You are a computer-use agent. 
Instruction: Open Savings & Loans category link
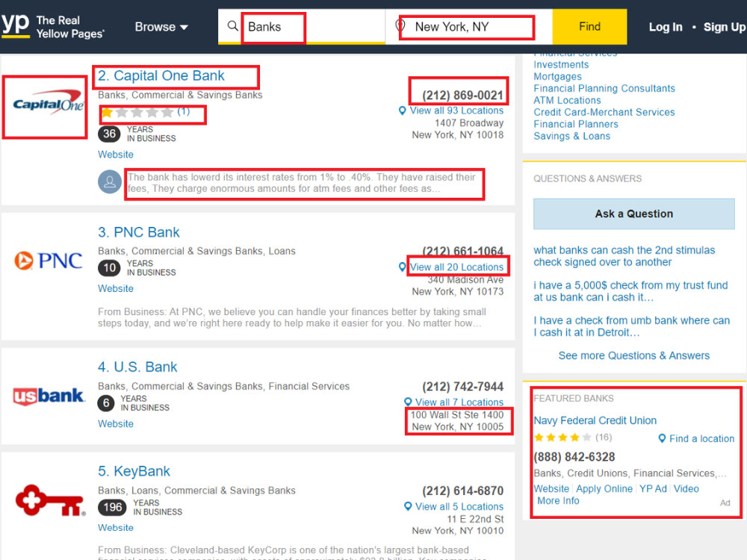pyautogui.click(x=571, y=136)
